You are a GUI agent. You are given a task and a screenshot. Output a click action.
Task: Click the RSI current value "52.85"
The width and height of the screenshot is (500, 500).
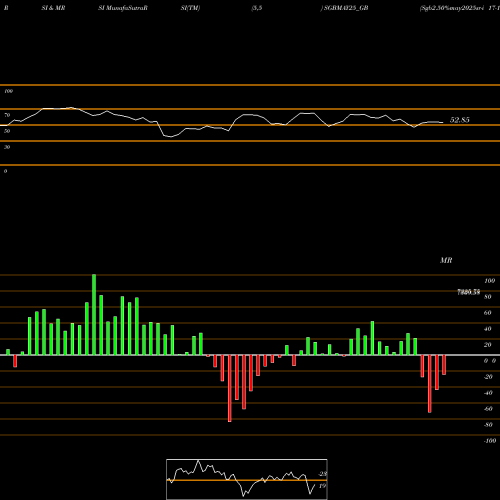point(460,120)
